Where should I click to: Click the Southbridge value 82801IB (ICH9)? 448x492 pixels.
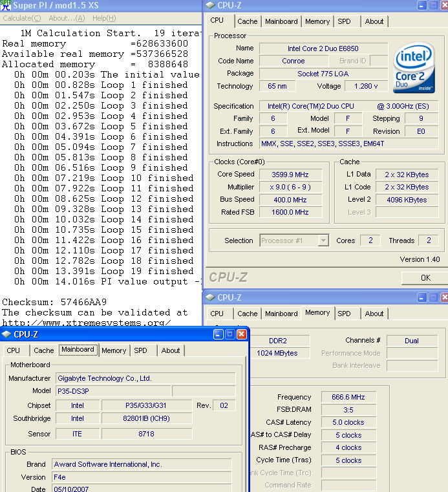(146, 418)
